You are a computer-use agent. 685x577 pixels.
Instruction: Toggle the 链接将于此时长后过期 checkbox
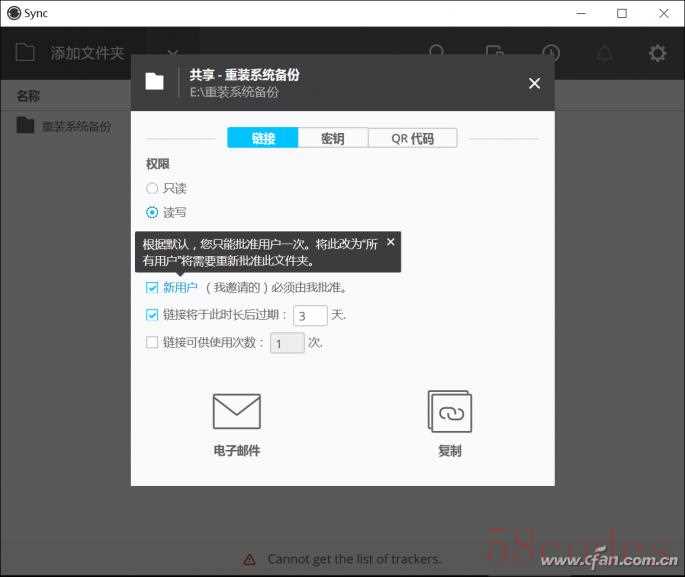coord(152,314)
